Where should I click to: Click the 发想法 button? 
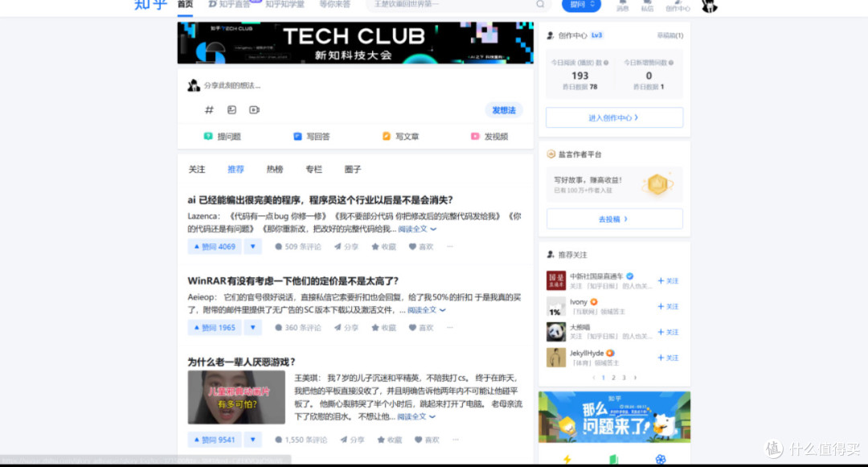coord(504,110)
